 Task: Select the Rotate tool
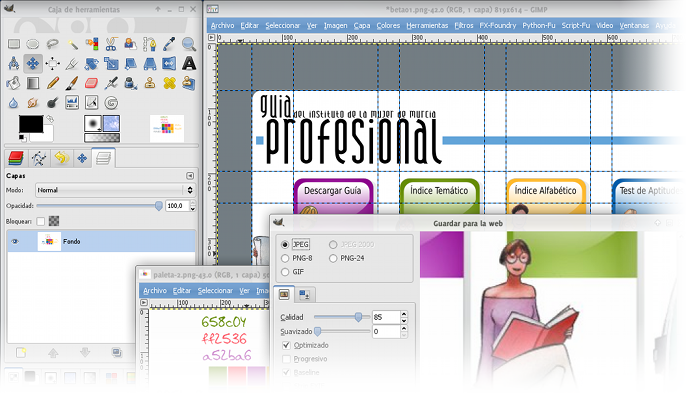point(92,63)
